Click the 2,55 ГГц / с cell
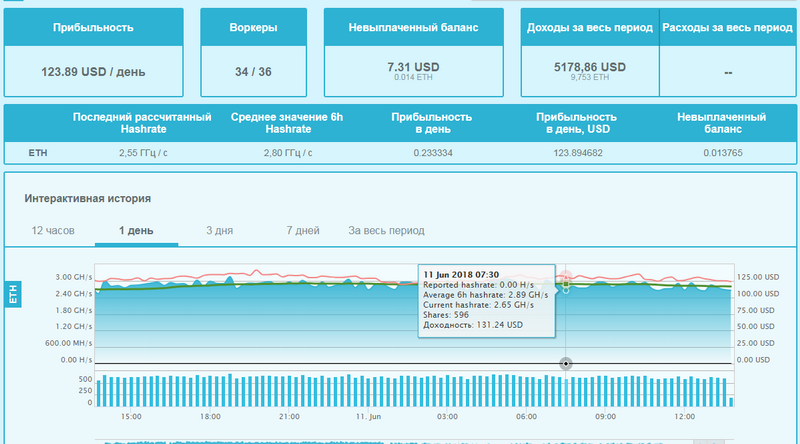The width and height of the screenshot is (800, 444). click(x=143, y=153)
